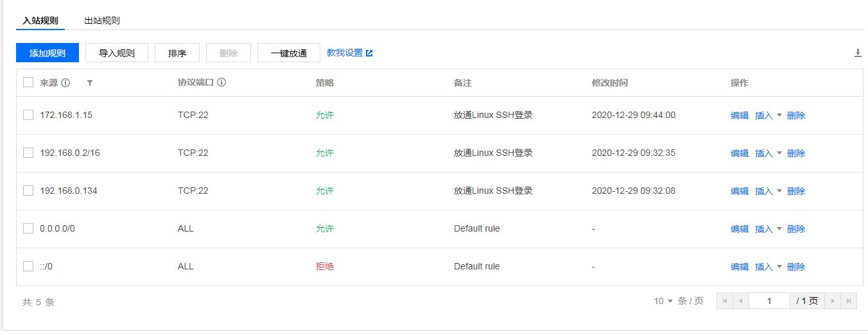Click 删除 for 0.0.0.0/0 rule

(x=796, y=229)
